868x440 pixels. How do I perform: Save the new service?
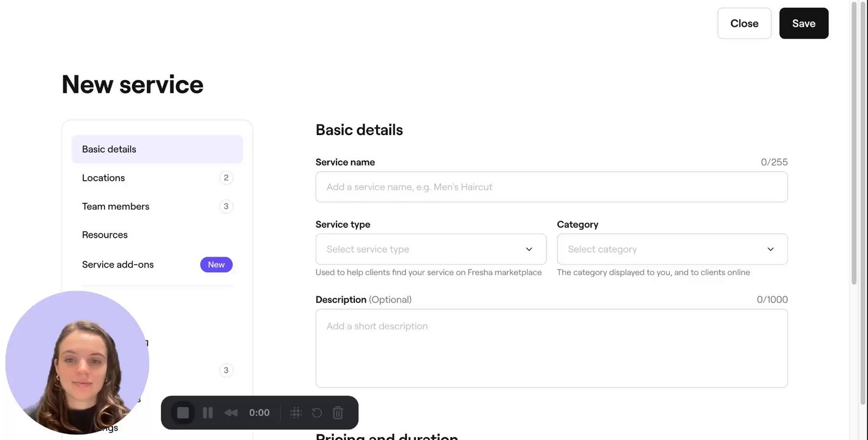click(804, 23)
